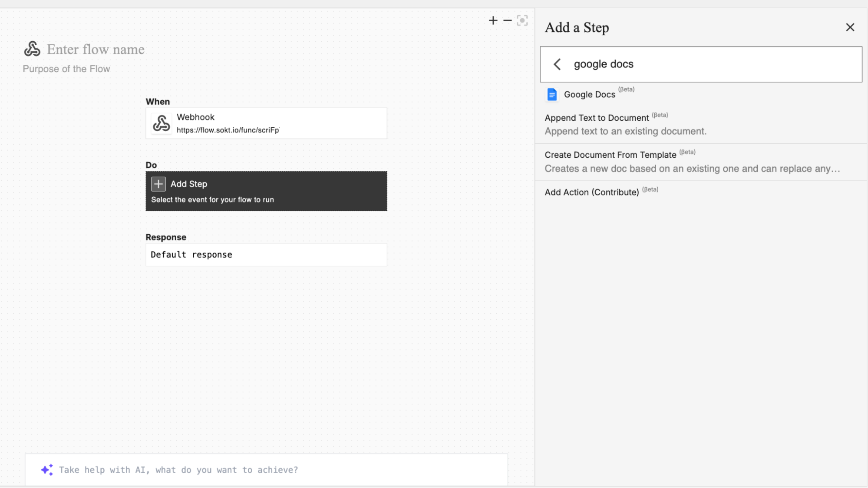This screenshot has height=488, width=868.
Task: Click the Google Docs app heading
Action: tap(589, 94)
